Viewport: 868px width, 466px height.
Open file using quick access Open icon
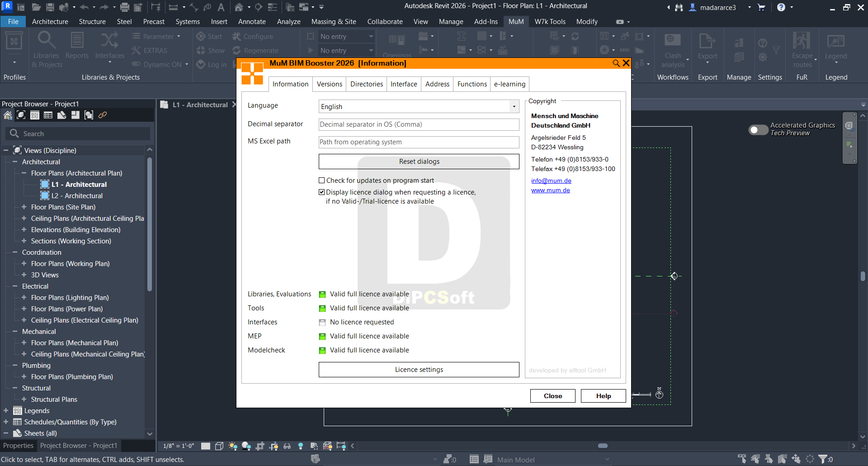[37, 7]
